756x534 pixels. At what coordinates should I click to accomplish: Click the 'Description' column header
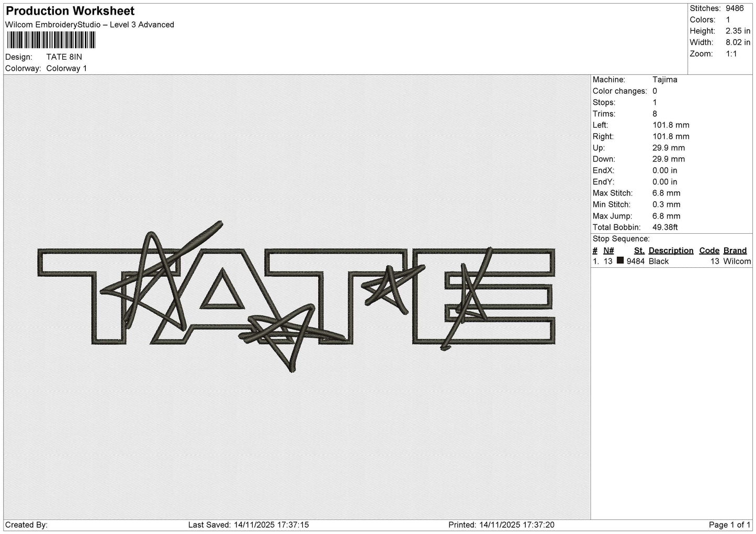671,251
